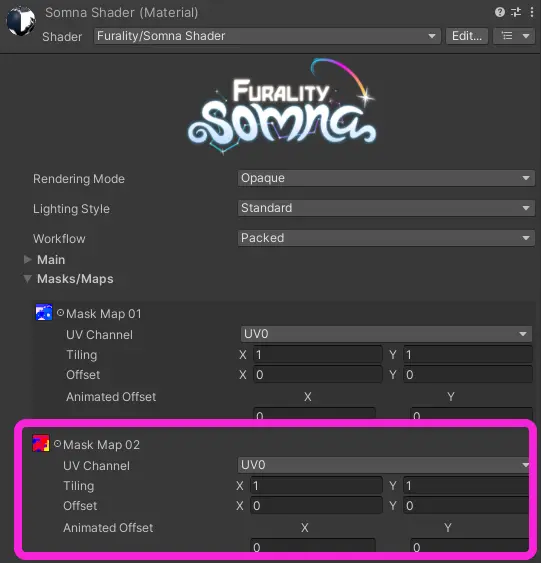Click the Rendering Mode label
The width and height of the screenshot is (541, 563).
[x=79, y=178]
